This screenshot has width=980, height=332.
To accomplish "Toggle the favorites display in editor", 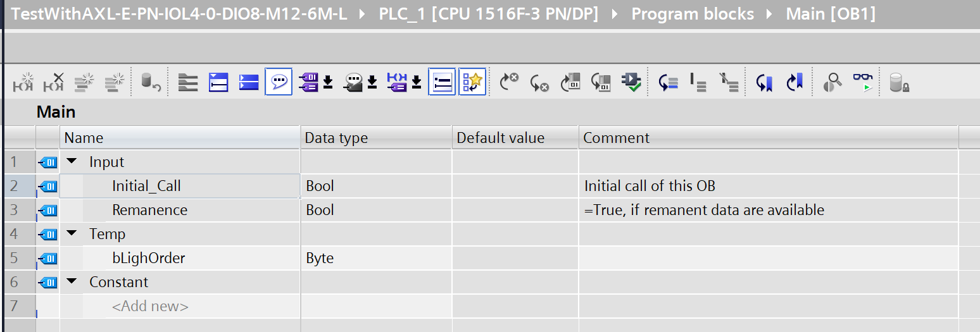I will 472,82.
